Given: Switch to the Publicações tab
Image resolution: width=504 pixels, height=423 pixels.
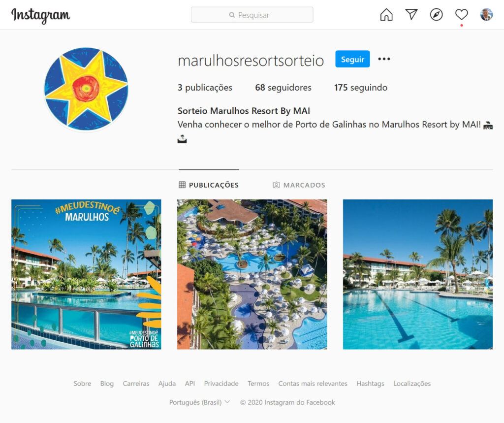Looking at the screenshot, I should 209,185.
